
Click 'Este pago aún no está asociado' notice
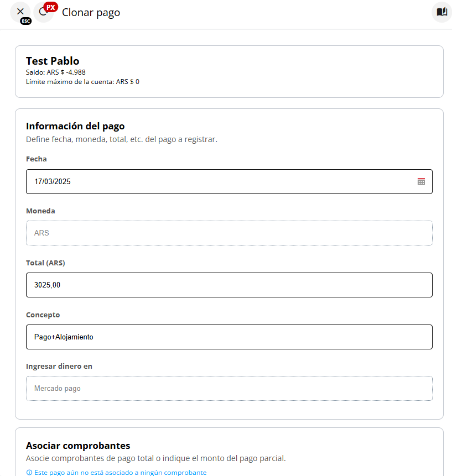pos(120,472)
